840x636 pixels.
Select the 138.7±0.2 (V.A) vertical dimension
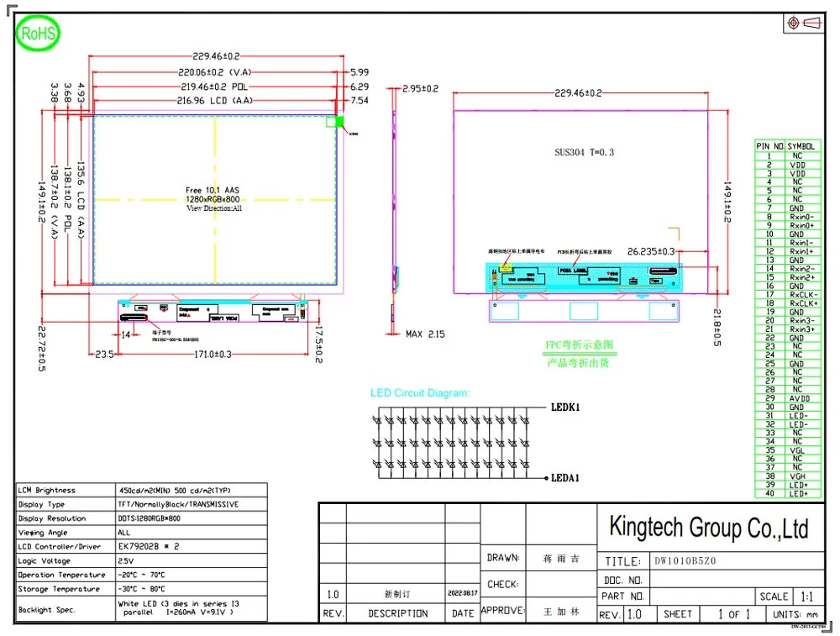[54, 202]
